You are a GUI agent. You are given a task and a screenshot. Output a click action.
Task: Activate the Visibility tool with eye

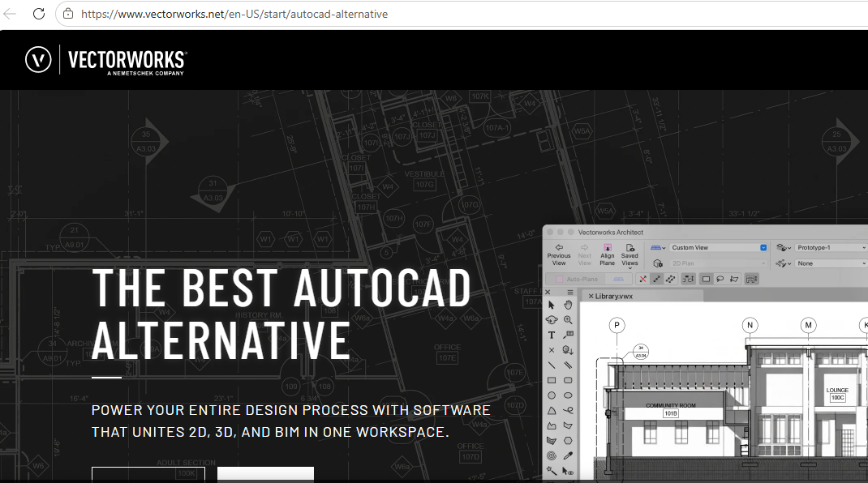568,472
